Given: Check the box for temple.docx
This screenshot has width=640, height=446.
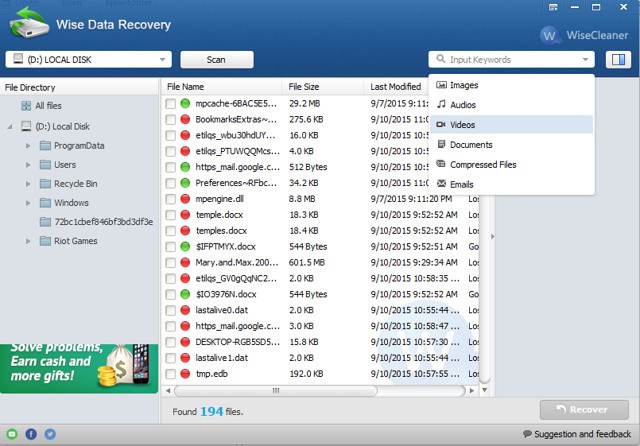Looking at the screenshot, I should coord(171,215).
